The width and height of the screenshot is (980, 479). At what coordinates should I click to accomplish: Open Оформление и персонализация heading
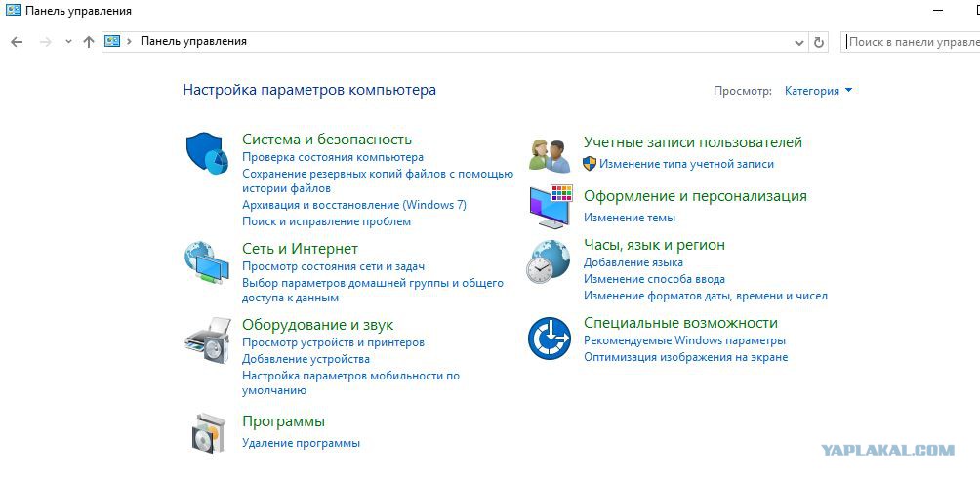(695, 196)
